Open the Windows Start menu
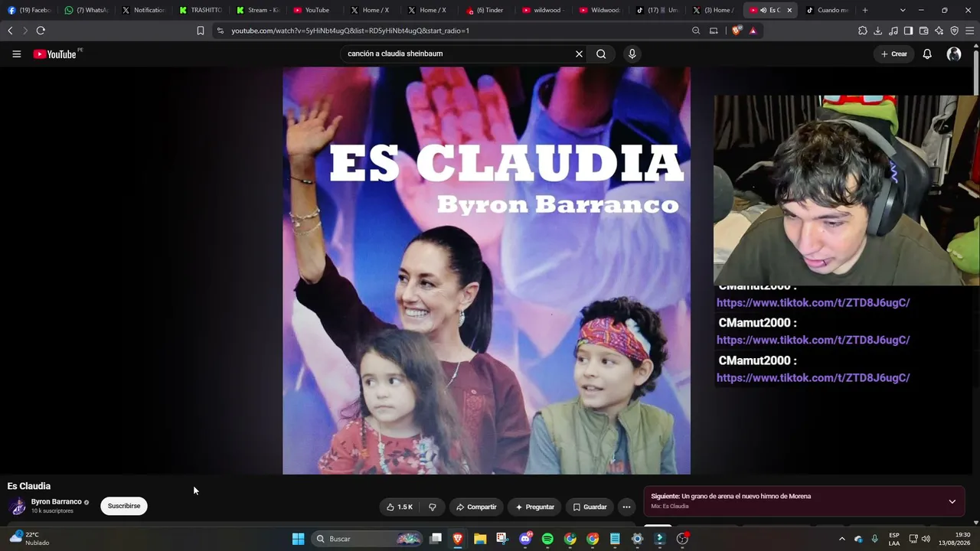Viewport: 980px width, 551px height. click(298, 539)
